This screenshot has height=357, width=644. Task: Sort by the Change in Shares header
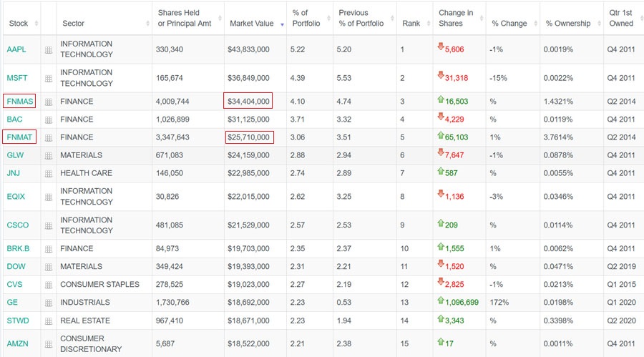(456, 19)
